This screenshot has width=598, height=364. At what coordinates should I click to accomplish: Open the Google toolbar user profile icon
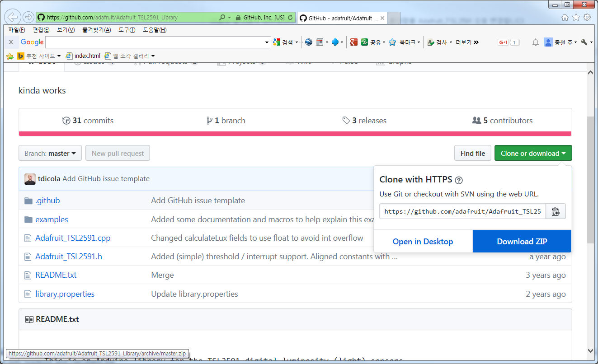[x=548, y=42]
